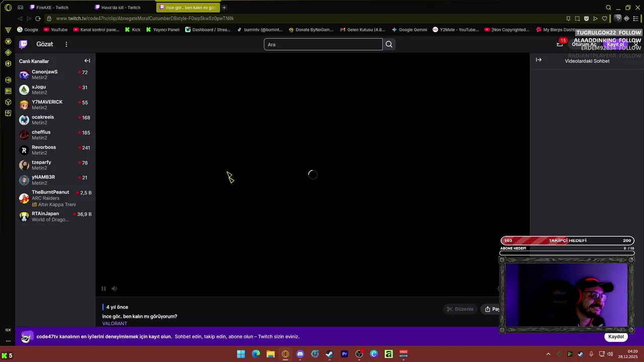Open Non Copyrighted bookmark
Image resolution: width=644 pixels, height=362 pixels.
[507, 30]
